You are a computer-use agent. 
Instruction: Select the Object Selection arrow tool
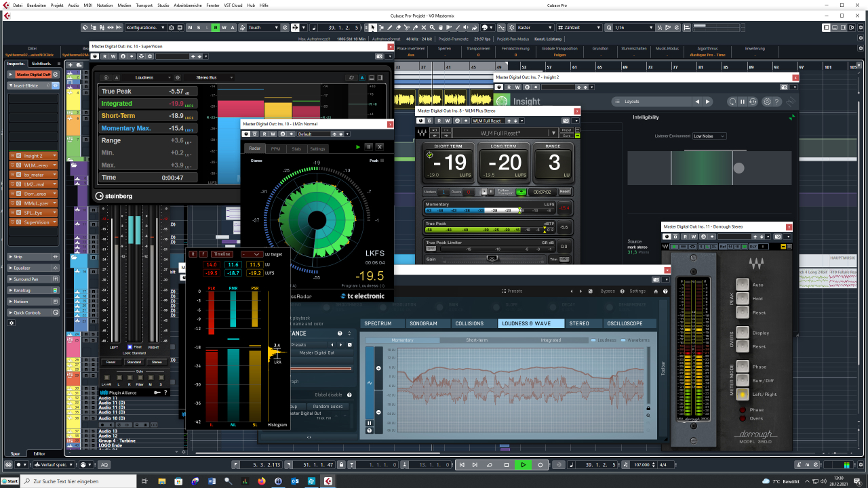pos(372,28)
